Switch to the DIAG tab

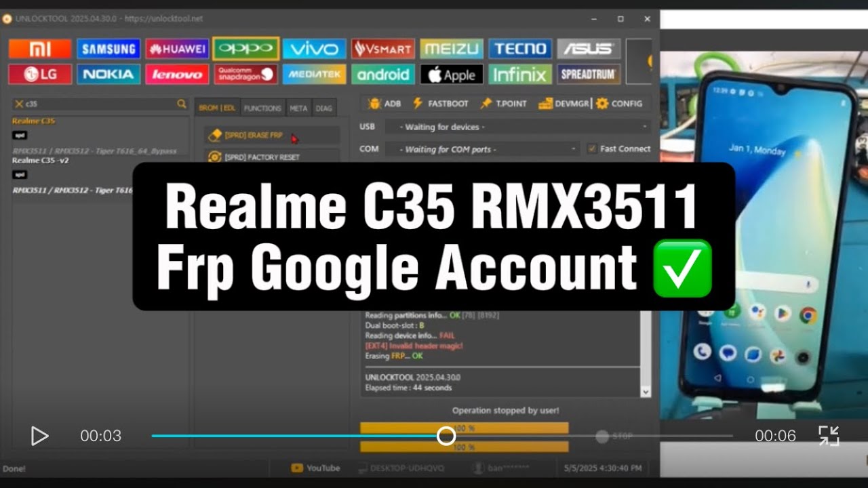click(324, 108)
